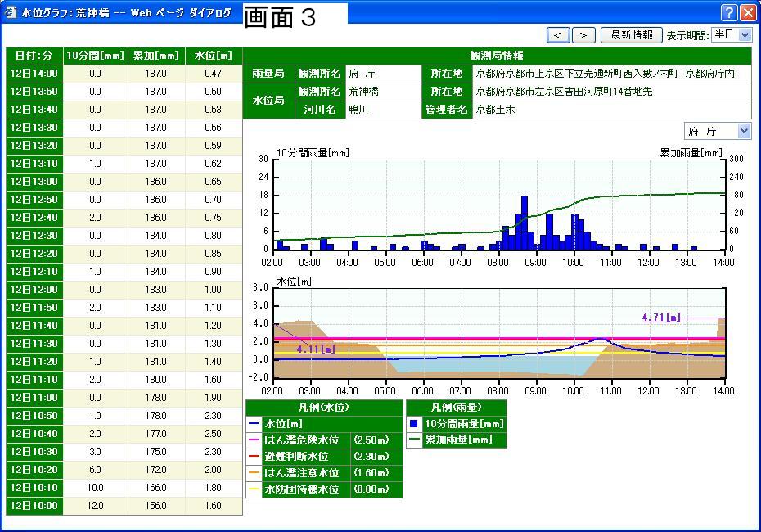Click the 4.11[m] label on water graph
Viewport: 761px width, 532px height.
316,349
